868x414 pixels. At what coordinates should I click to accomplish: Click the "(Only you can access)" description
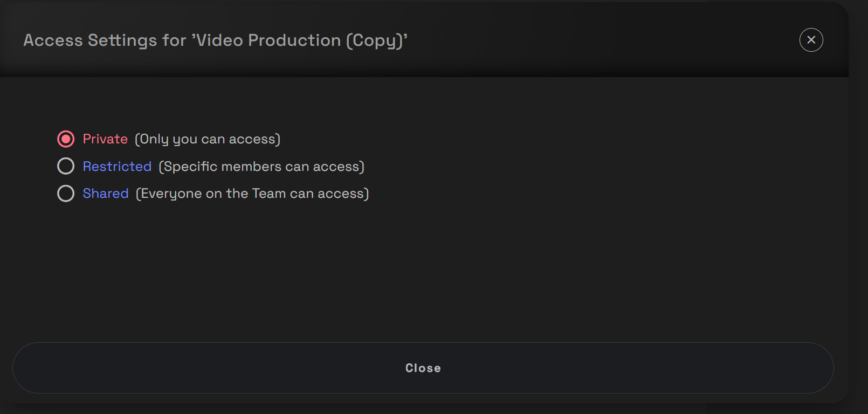208,139
